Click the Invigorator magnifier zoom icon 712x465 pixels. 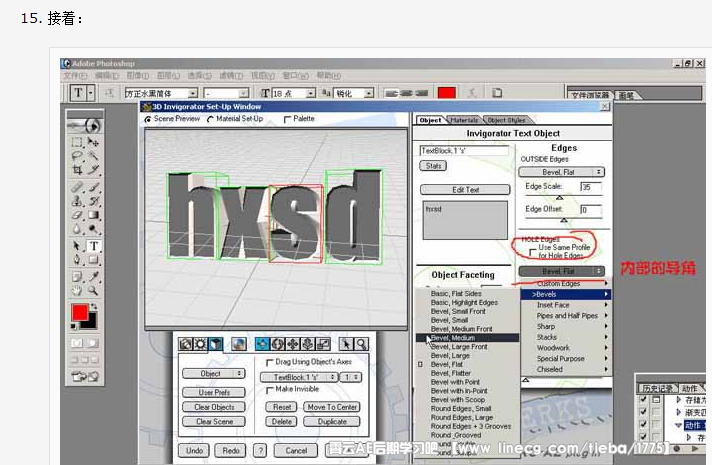click(361, 344)
